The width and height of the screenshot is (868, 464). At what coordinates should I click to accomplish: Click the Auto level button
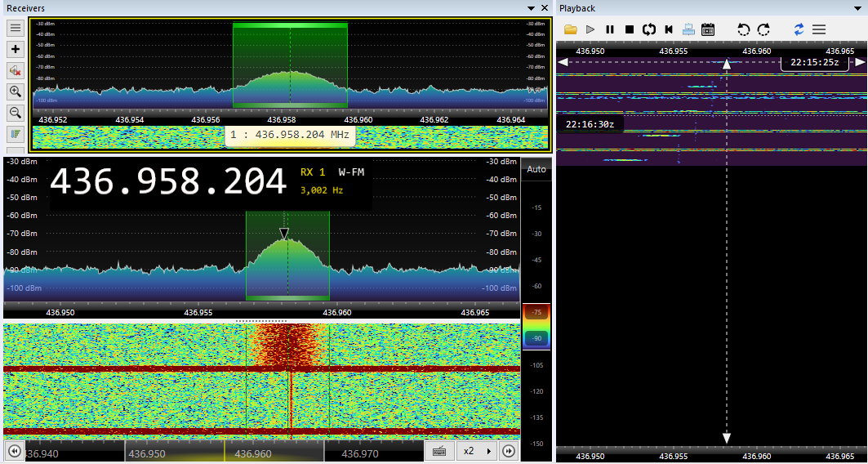tap(536, 170)
